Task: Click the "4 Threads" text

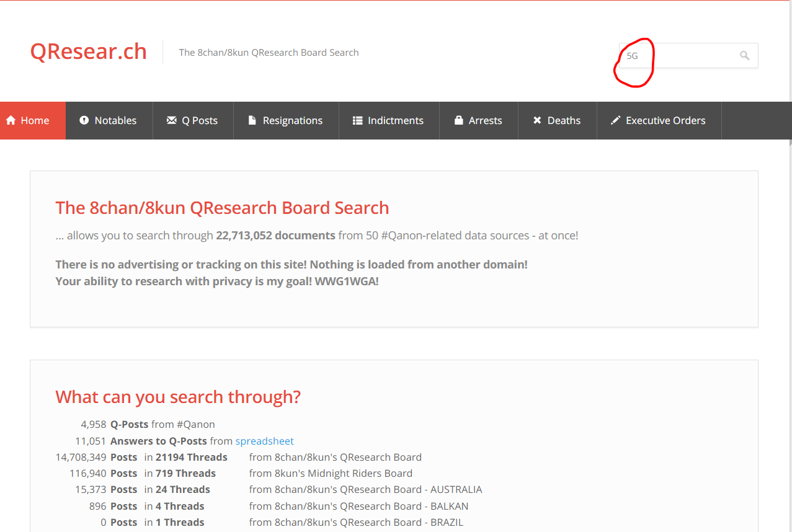Action: (x=180, y=506)
